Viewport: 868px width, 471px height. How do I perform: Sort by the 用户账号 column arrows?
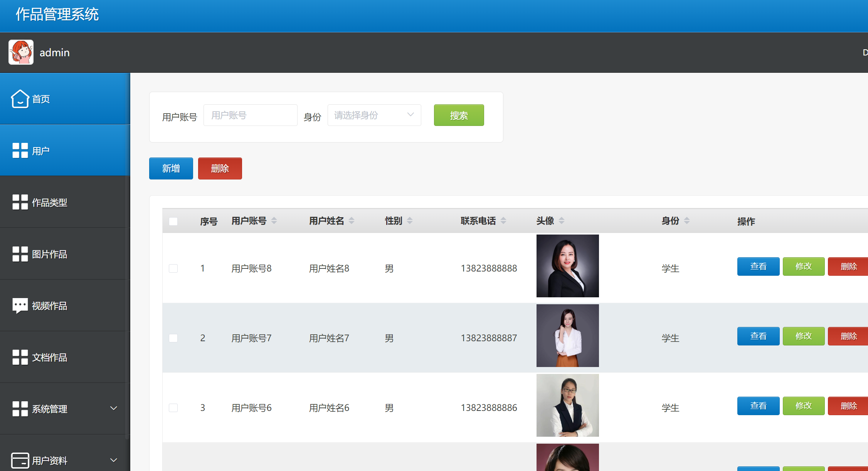coord(274,221)
